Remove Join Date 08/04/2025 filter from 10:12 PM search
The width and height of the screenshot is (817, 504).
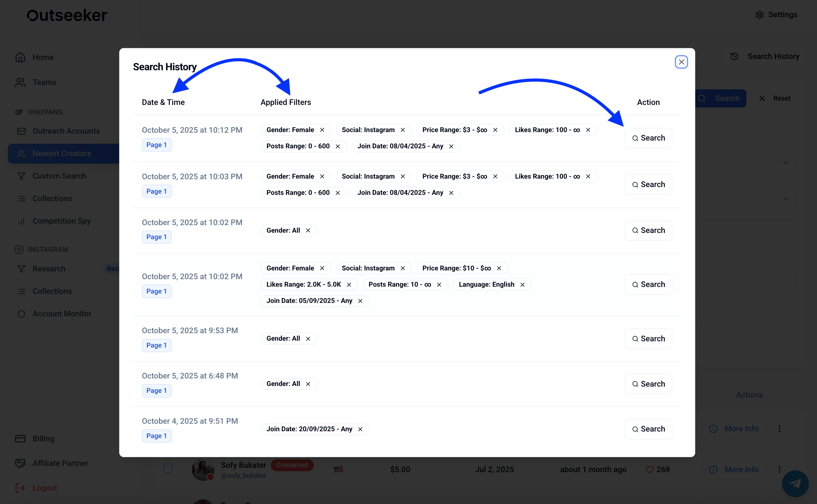click(x=451, y=146)
